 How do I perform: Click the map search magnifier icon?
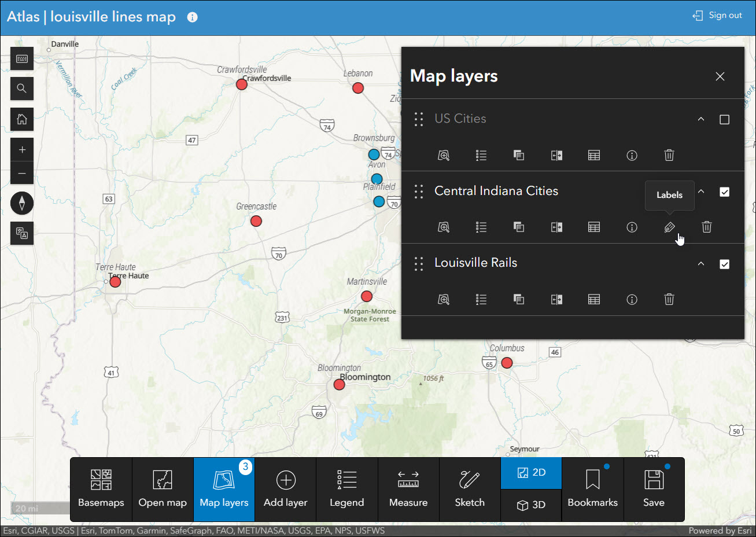22,89
